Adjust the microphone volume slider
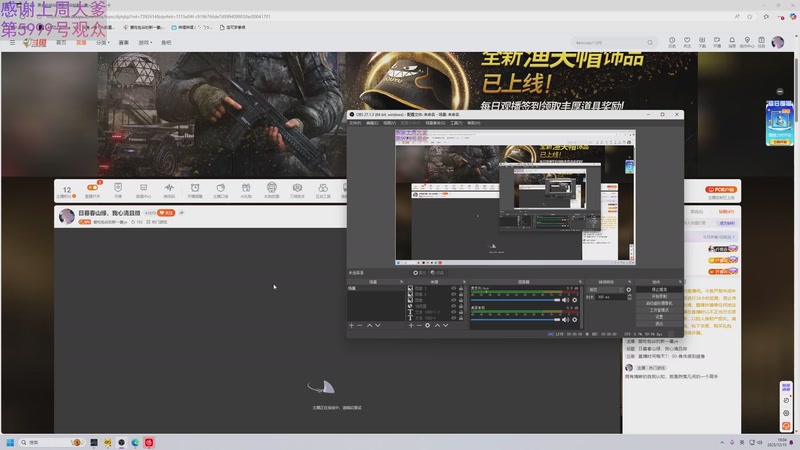Viewport: 800px width, 450px height. click(515, 300)
